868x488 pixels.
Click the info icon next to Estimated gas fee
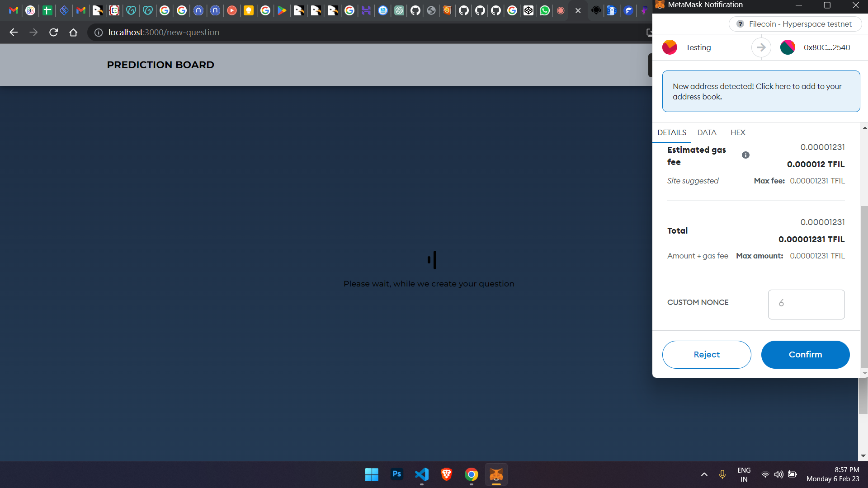point(746,155)
